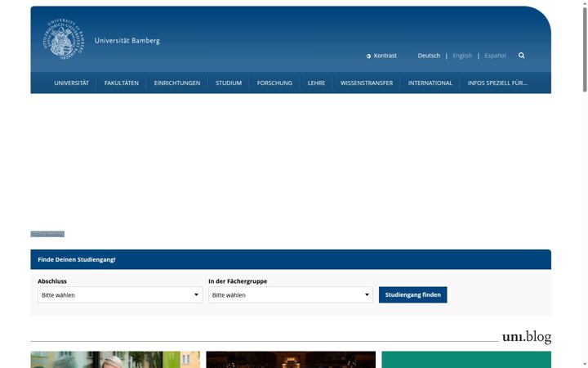Switch language to English
Viewport: 588px width, 368px height.
[462, 56]
